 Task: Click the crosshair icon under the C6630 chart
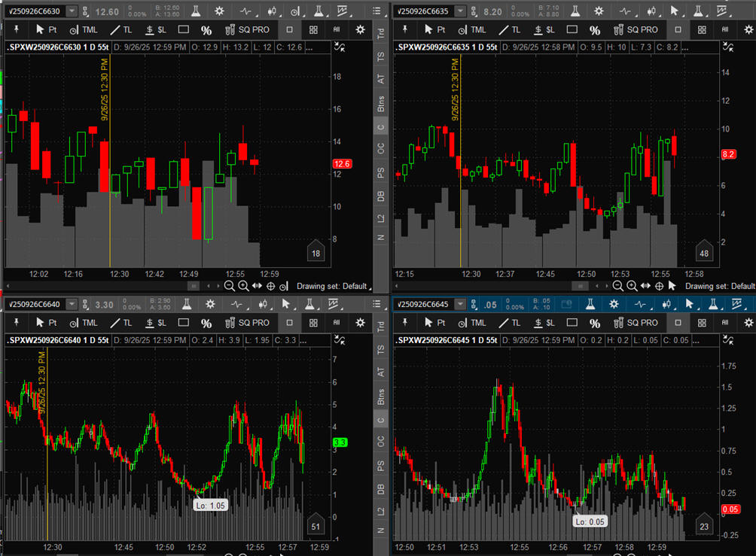pyautogui.click(x=270, y=286)
